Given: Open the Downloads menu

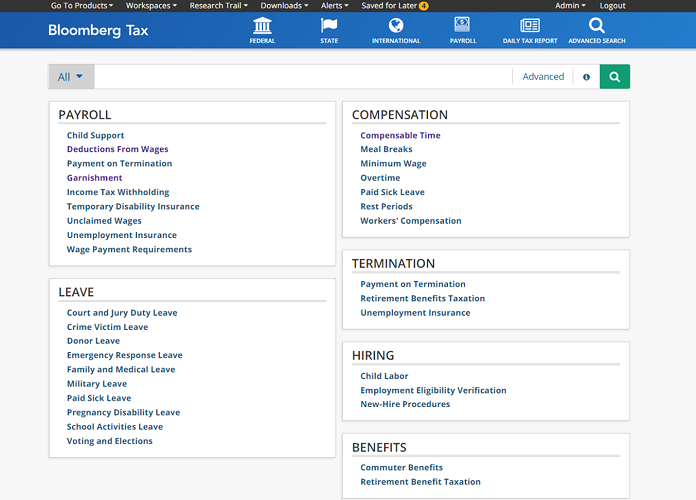Looking at the screenshot, I should click(284, 6).
